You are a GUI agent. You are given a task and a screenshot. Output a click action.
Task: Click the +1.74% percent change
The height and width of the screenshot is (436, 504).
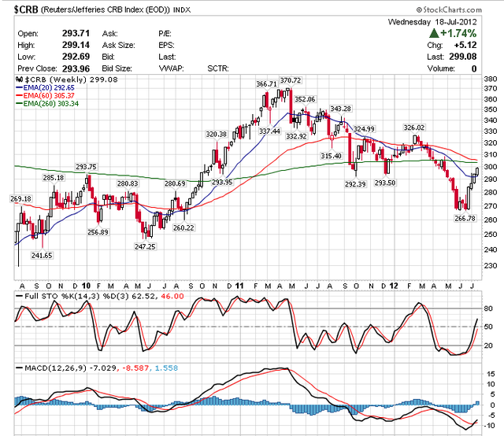point(458,33)
